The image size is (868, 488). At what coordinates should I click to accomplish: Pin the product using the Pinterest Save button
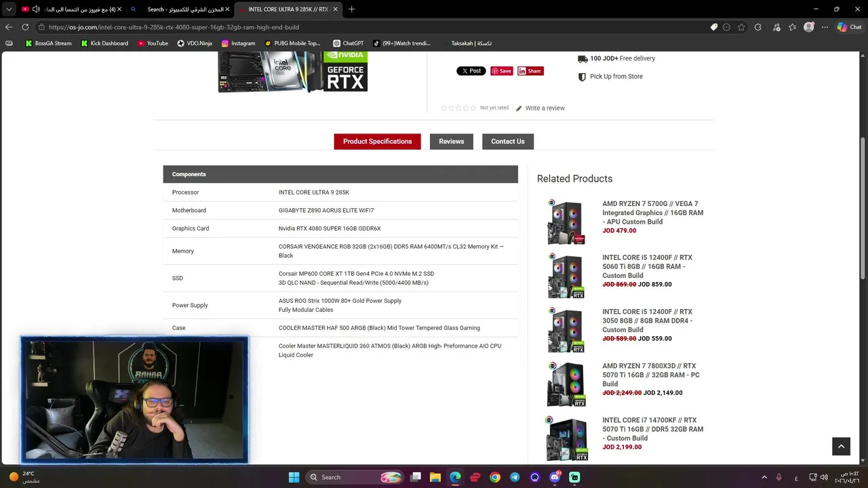tap(502, 70)
